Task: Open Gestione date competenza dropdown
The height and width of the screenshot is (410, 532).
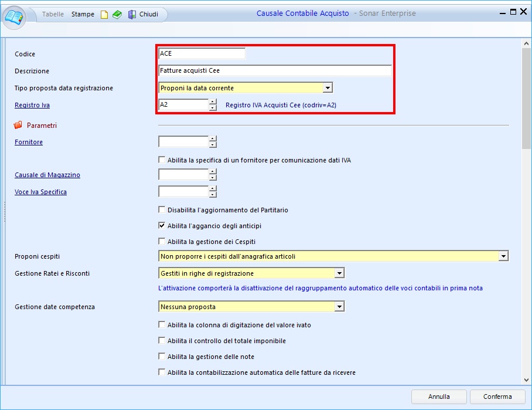Action: coord(339,307)
